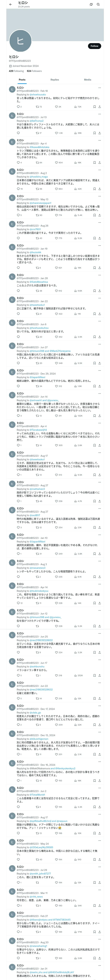This screenshot has width=110, height=980.
Task: Share the Aug 2 reply to @hashiiro_maga
Action: pos(99,189)
